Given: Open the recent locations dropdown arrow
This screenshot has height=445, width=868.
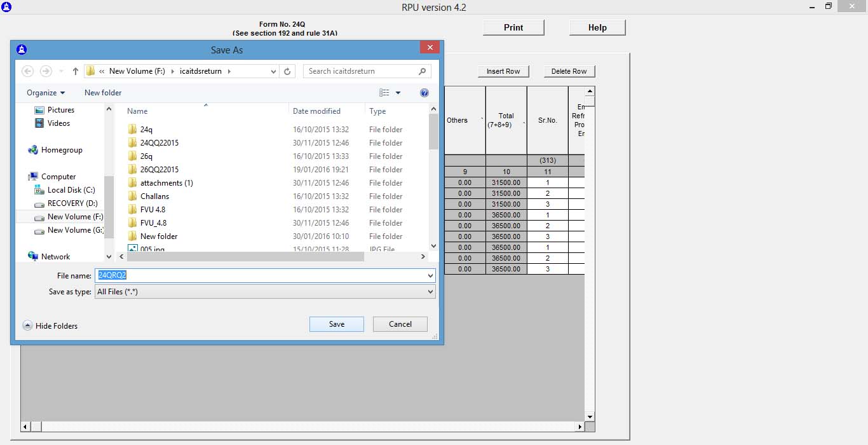Looking at the screenshot, I should pos(61,71).
